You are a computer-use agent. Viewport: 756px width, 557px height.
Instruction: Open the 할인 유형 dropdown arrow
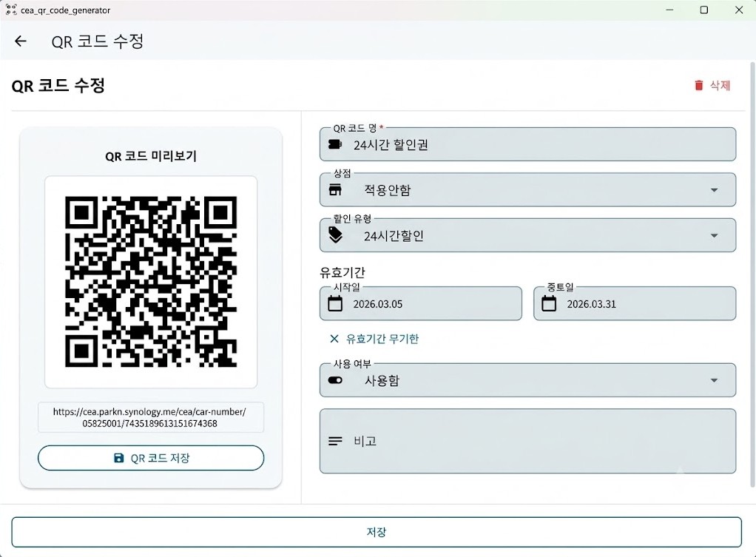(714, 235)
